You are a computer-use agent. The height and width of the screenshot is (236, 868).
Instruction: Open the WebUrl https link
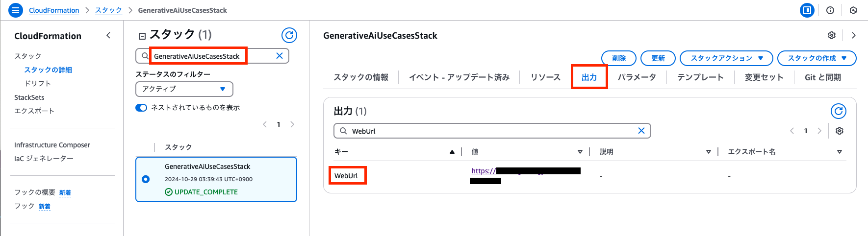pyautogui.click(x=483, y=171)
